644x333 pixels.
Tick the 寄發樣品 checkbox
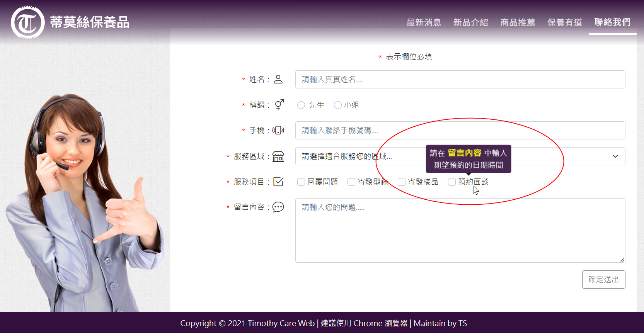(402, 182)
